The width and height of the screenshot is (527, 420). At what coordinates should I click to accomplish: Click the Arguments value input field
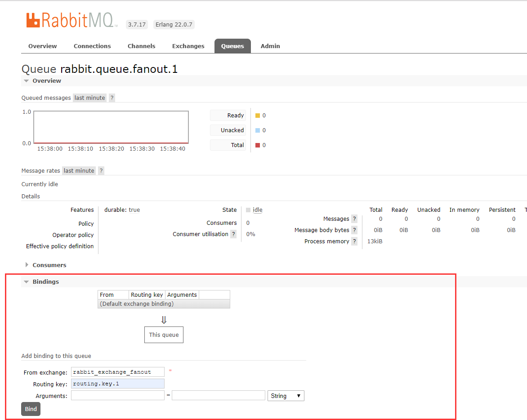tap(219, 395)
